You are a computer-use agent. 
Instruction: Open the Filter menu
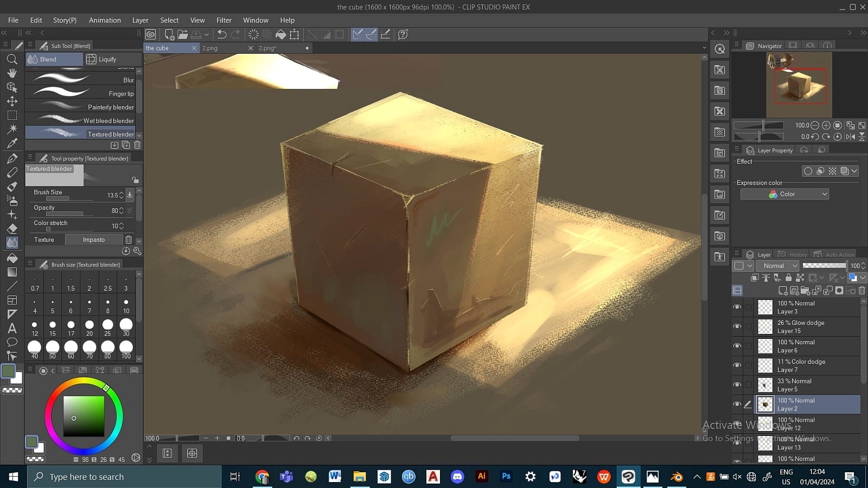(224, 20)
